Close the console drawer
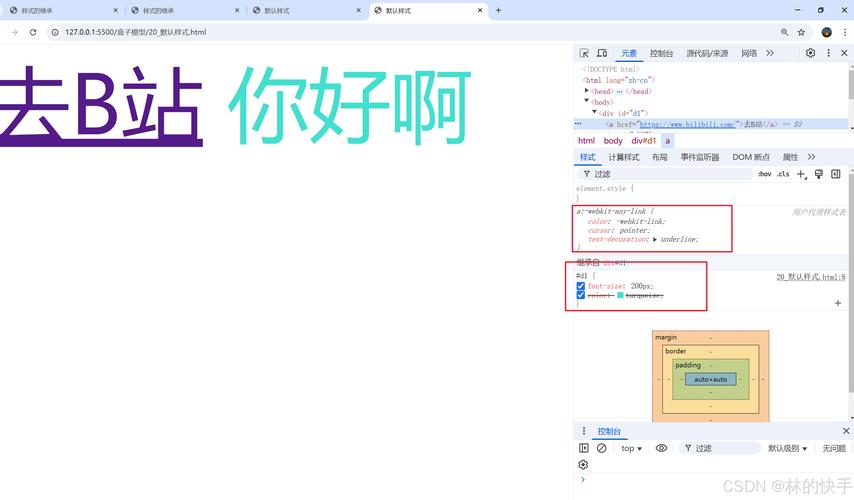 pos(846,431)
